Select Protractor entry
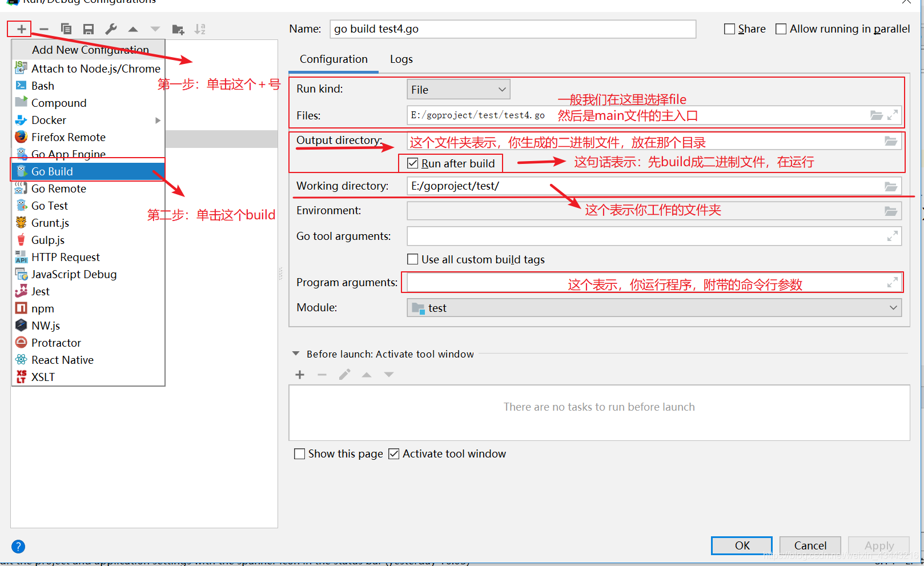The image size is (924, 566). point(88,343)
